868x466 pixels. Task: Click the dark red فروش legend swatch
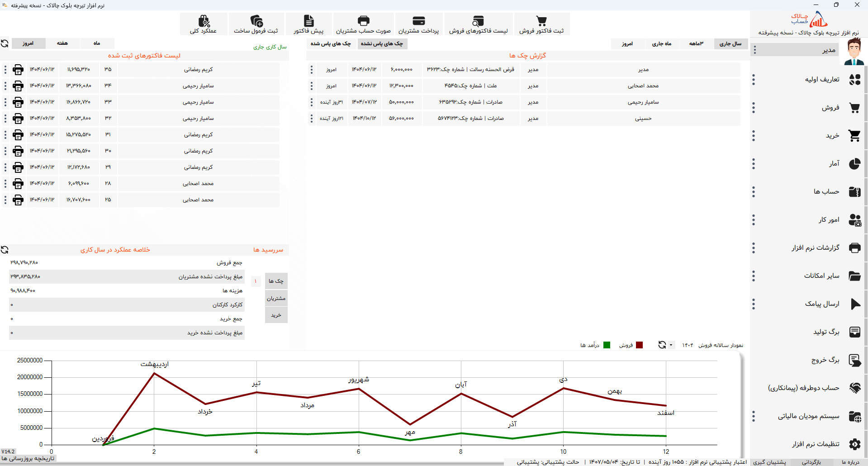pyautogui.click(x=639, y=345)
